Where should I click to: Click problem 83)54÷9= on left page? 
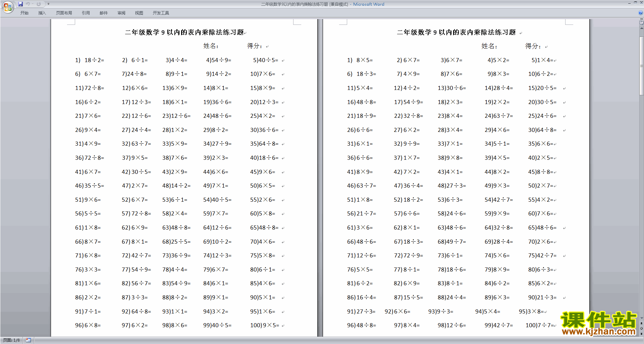tap(176, 283)
